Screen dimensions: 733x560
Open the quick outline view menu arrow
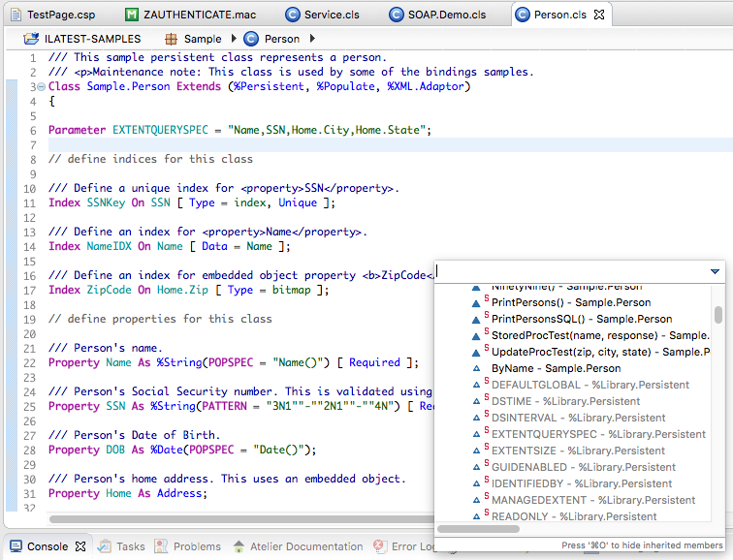point(715,271)
